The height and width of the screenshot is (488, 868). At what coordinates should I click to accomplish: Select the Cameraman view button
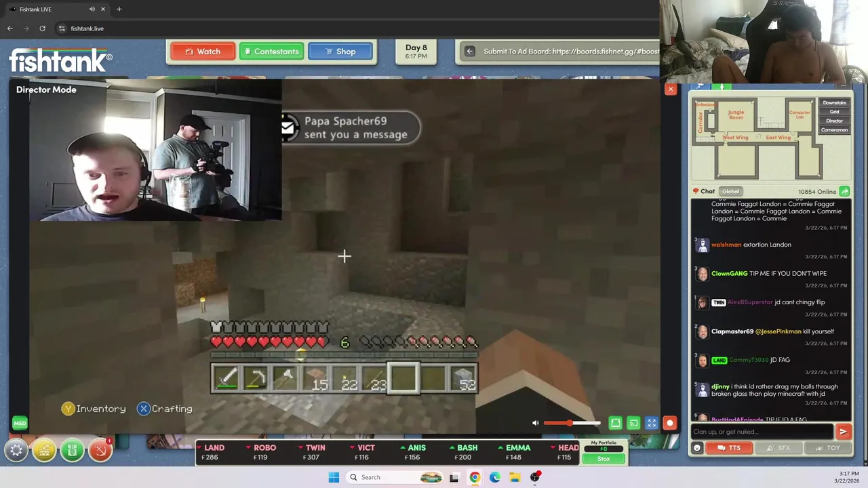(834, 129)
